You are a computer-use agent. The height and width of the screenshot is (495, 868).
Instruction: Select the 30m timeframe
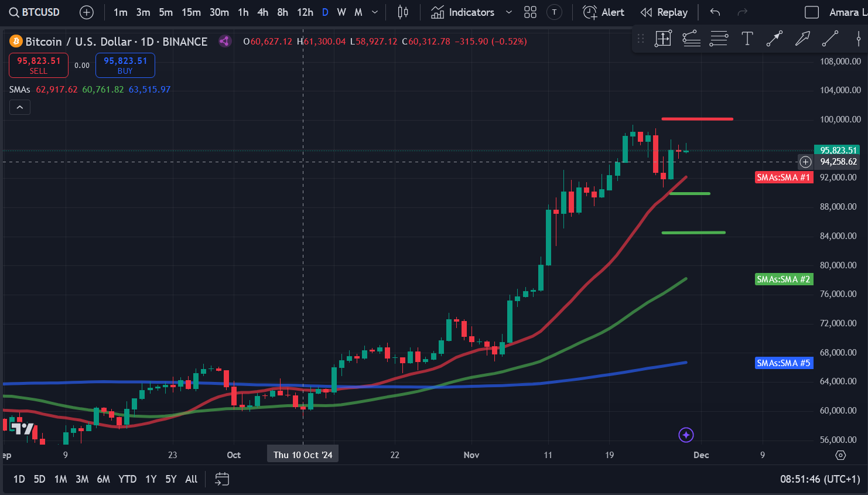pyautogui.click(x=219, y=12)
